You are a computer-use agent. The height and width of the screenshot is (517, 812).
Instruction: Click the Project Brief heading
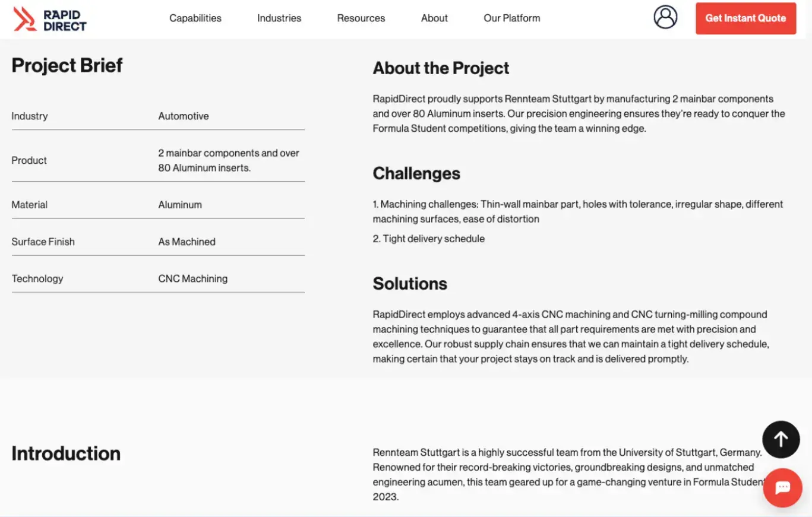[67, 65]
